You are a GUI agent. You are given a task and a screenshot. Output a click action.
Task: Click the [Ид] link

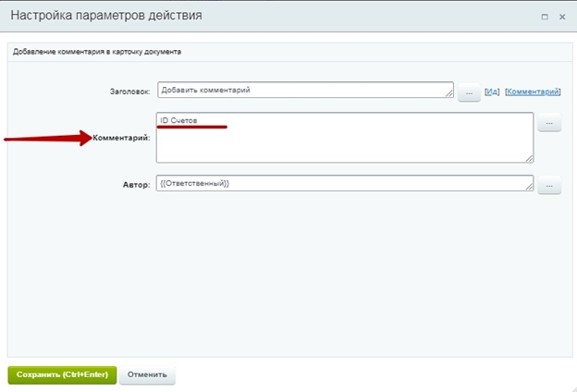coord(492,92)
